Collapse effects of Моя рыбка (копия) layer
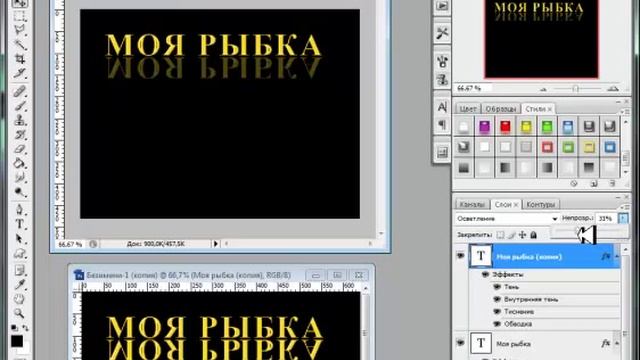 point(617,256)
